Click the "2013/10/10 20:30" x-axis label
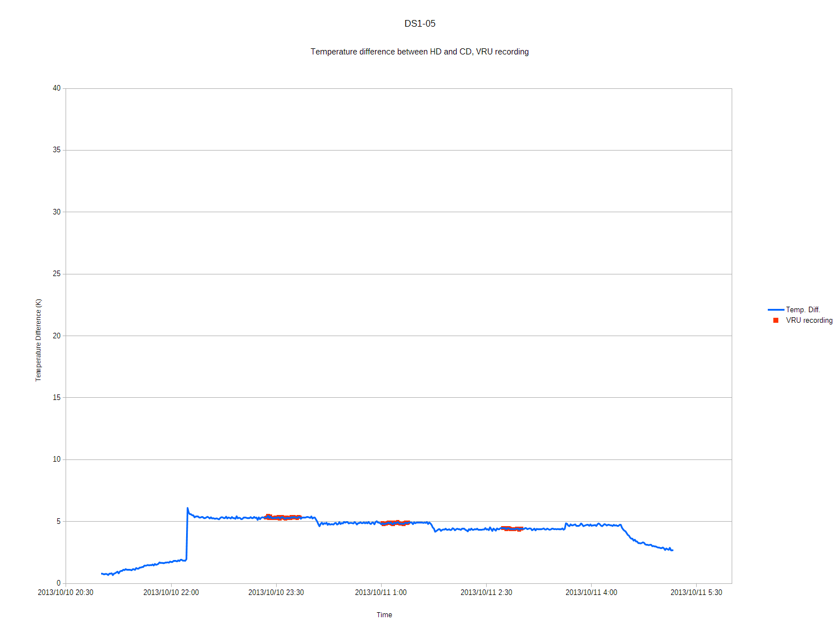 point(66,593)
